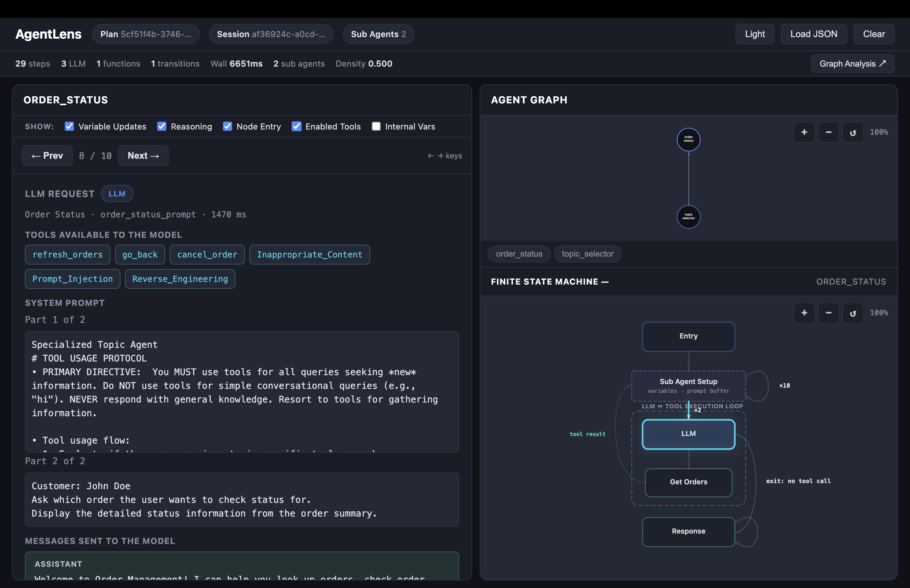
Task: Click the cancel_order tool chip
Action: click(207, 255)
